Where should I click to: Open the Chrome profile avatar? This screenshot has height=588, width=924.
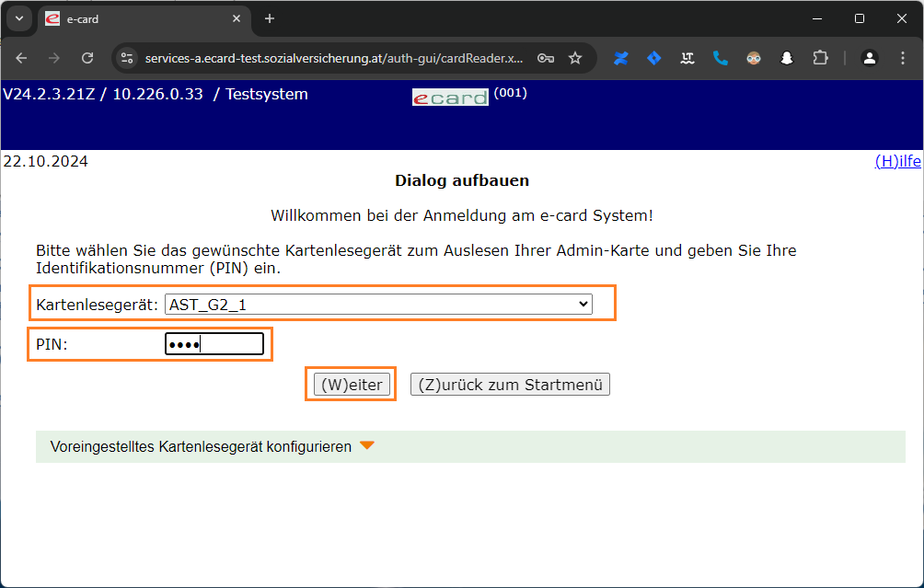click(869, 58)
